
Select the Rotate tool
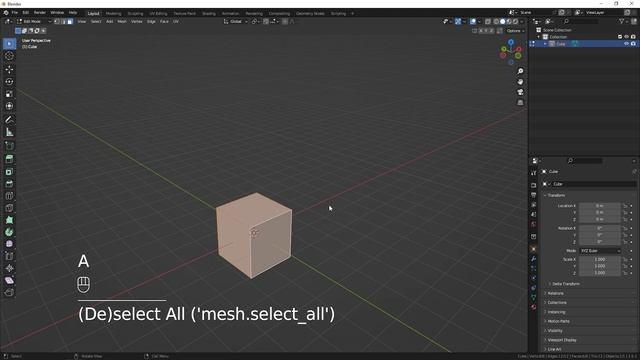(x=9, y=82)
